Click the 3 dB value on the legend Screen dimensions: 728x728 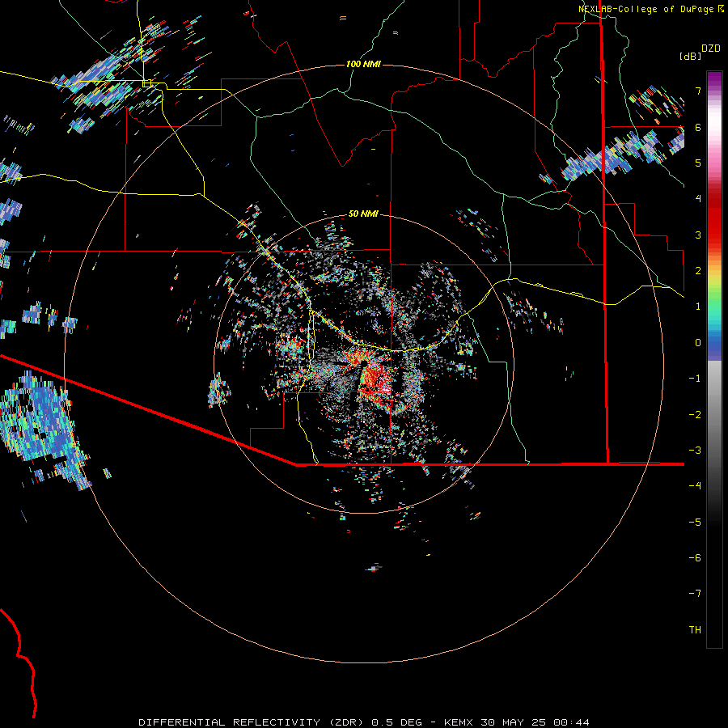click(698, 235)
